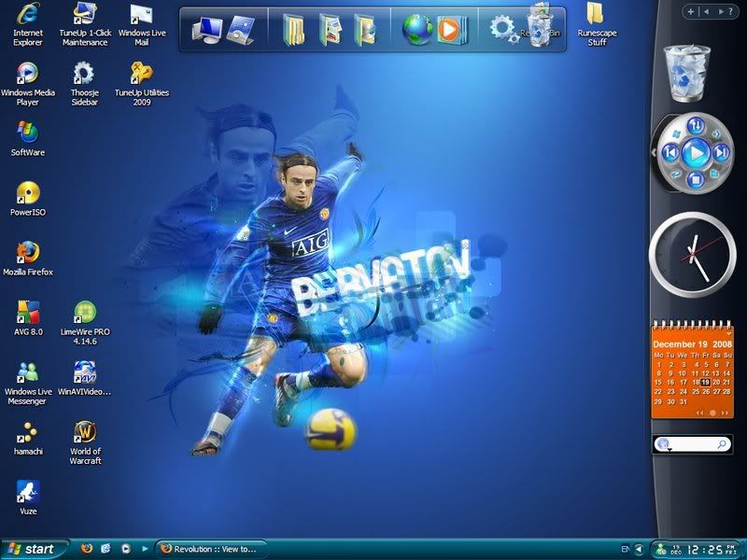Launch TuneUp 1-Click Maintenance shortcut
Image resolution: width=747 pixels, height=560 pixels.
click(85, 24)
